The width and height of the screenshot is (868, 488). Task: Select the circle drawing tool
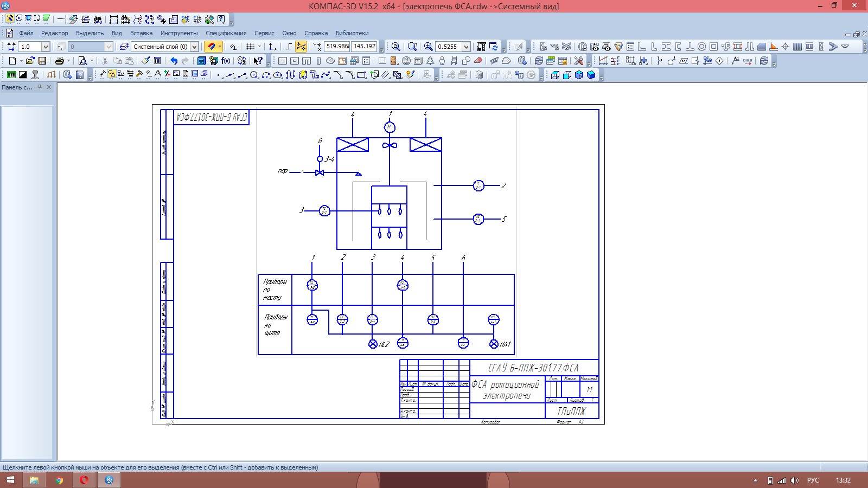tap(254, 75)
